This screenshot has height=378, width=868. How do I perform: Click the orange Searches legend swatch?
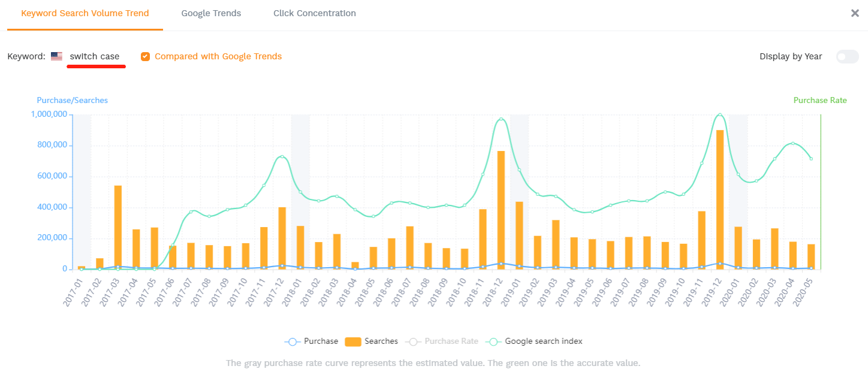[353, 341]
